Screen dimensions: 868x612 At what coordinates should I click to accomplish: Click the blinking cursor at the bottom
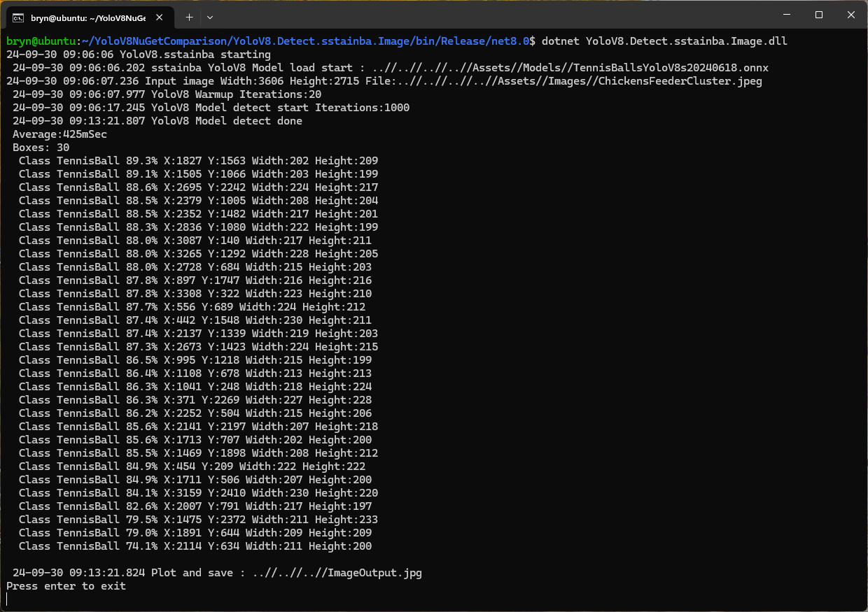tap(7, 599)
